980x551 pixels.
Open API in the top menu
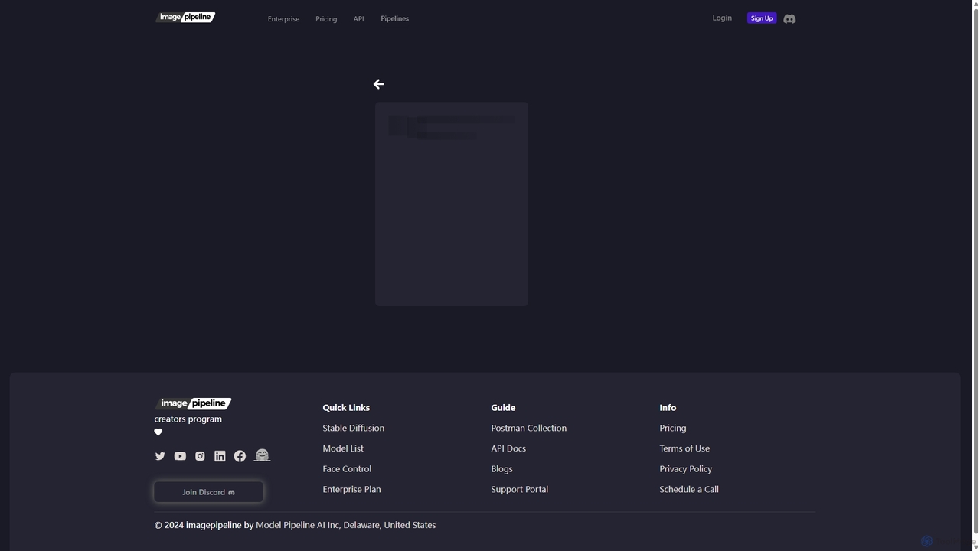(358, 18)
